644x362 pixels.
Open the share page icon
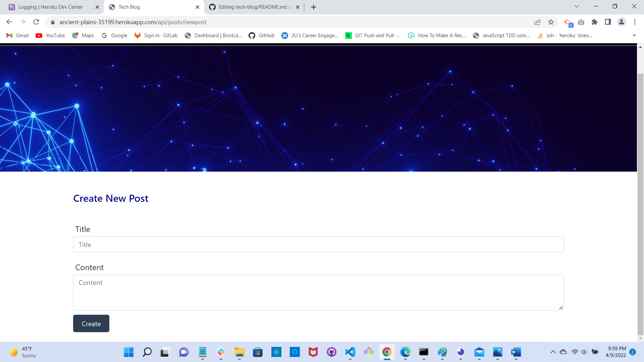click(537, 22)
